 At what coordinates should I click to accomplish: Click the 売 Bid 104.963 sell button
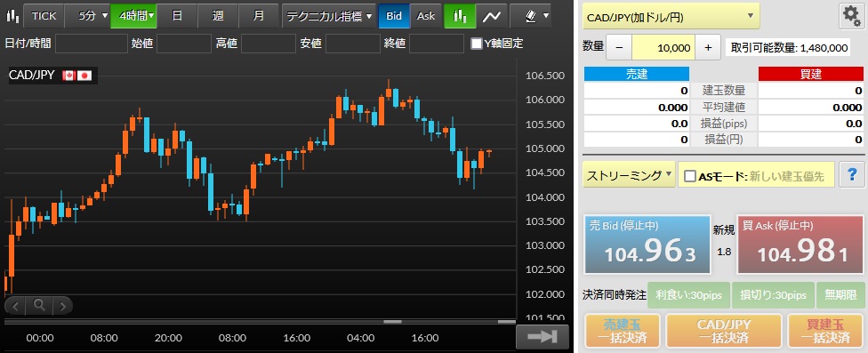tap(647, 245)
